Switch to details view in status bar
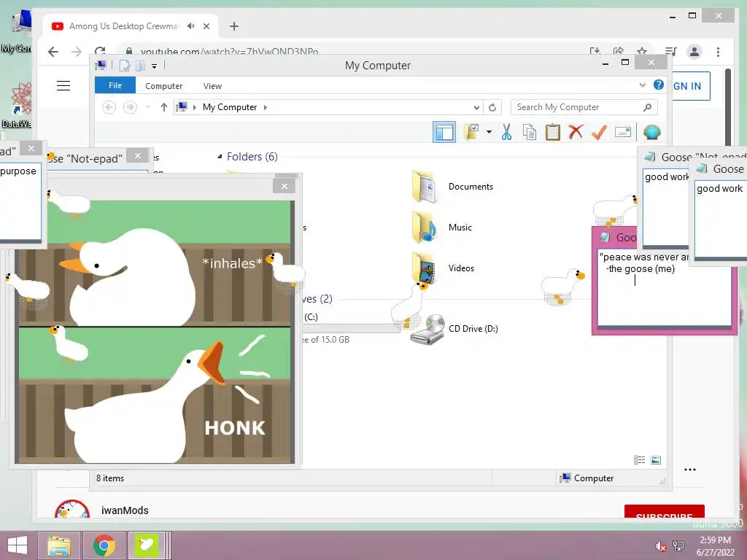The height and width of the screenshot is (560, 747). pyautogui.click(x=639, y=460)
